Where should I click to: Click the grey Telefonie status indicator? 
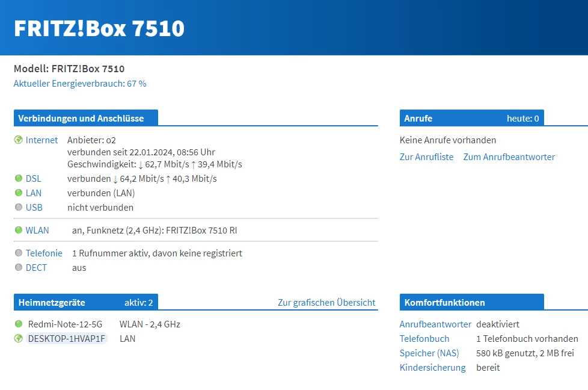tap(19, 253)
